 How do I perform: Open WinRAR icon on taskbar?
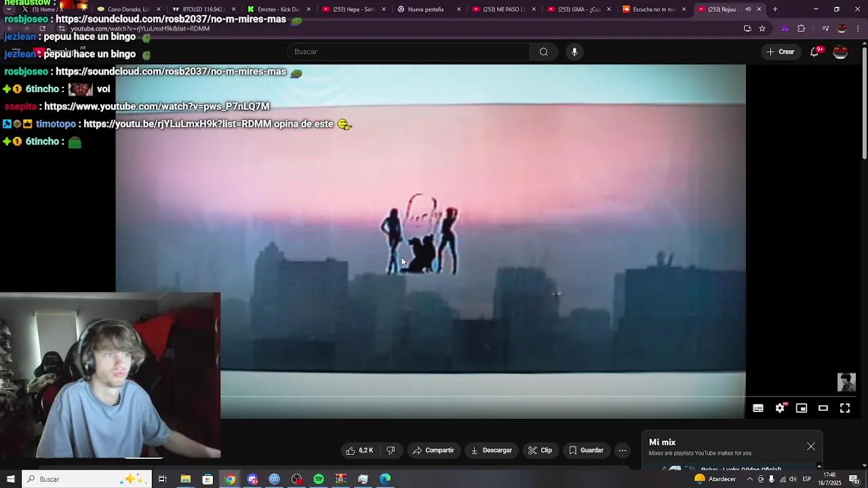click(341, 479)
